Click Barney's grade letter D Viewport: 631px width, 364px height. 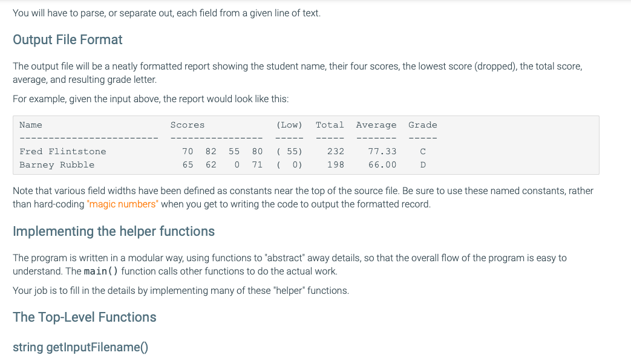[423, 164]
